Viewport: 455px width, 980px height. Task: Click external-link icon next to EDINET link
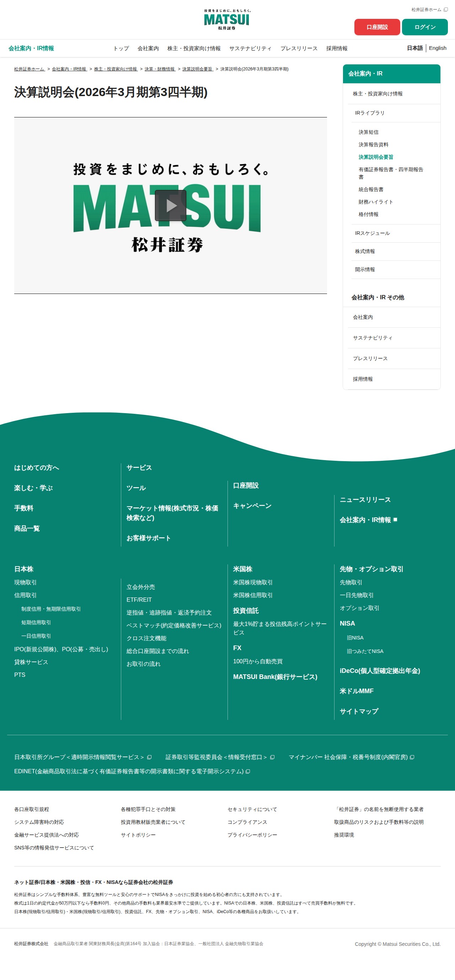coord(248,771)
